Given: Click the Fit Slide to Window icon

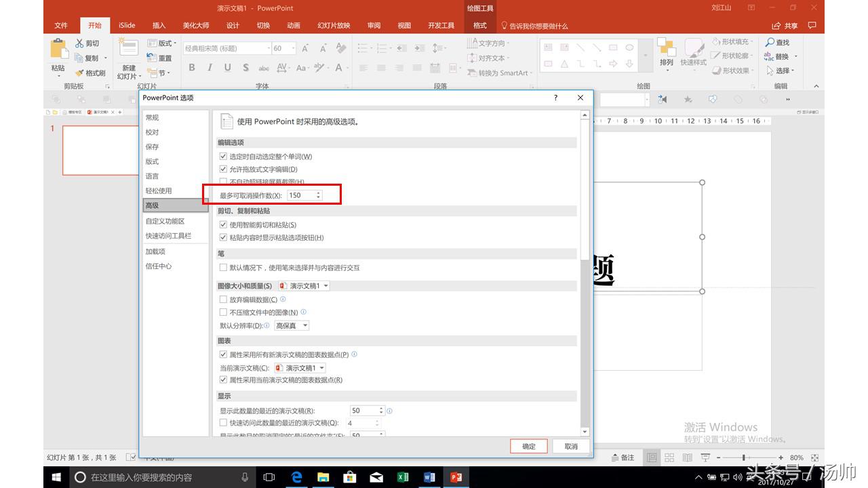Looking at the screenshot, I should click(x=814, y=457).
